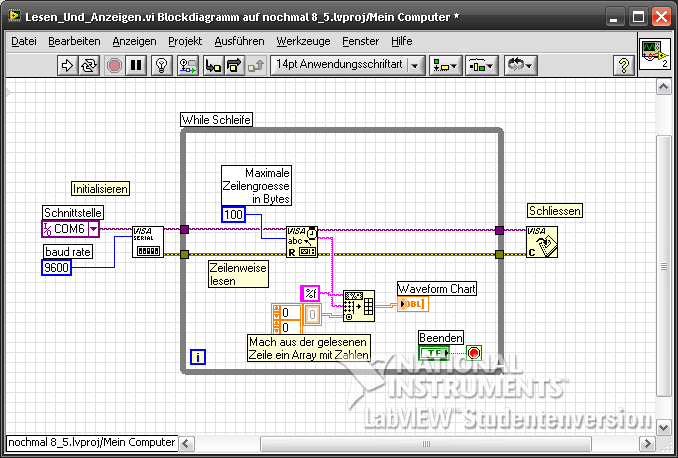This screenshot has height=458, width=678.
Task: Click the Step Into button
Action: 213,66
